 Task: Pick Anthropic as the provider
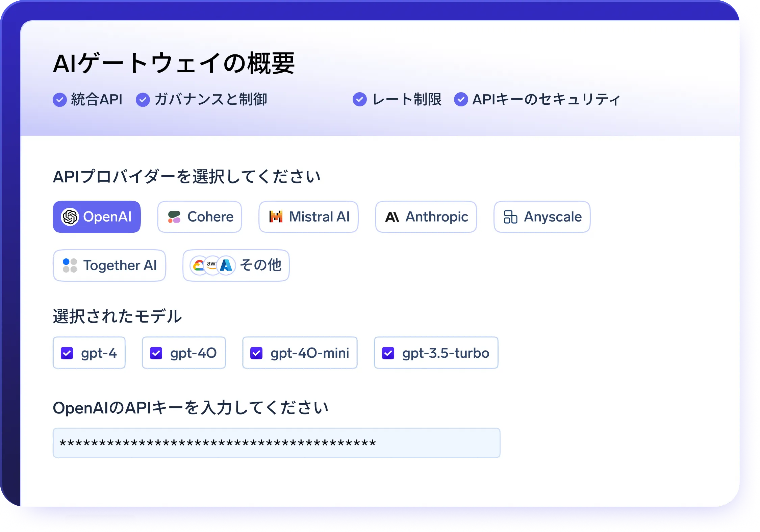(x=426, y=217)
